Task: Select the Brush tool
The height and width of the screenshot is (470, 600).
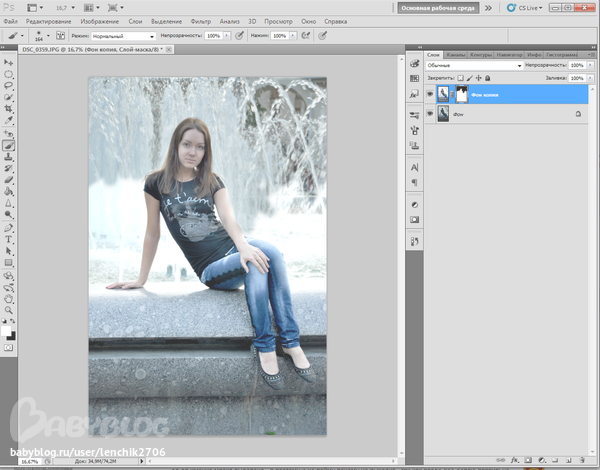Action: pos(9,145)
